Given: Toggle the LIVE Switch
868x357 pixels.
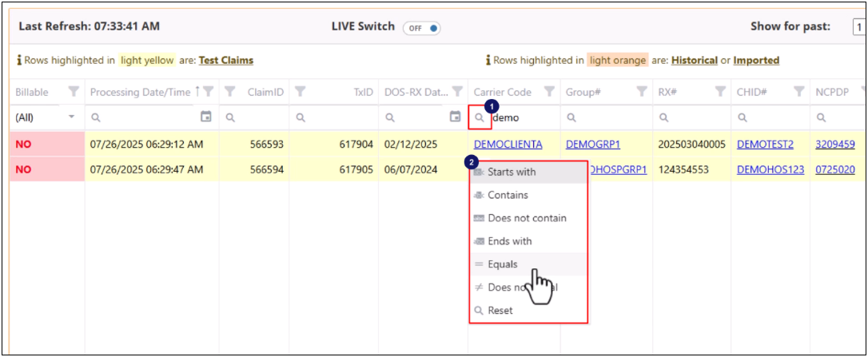Looking at the screenshot, I should tap(421, 28).
